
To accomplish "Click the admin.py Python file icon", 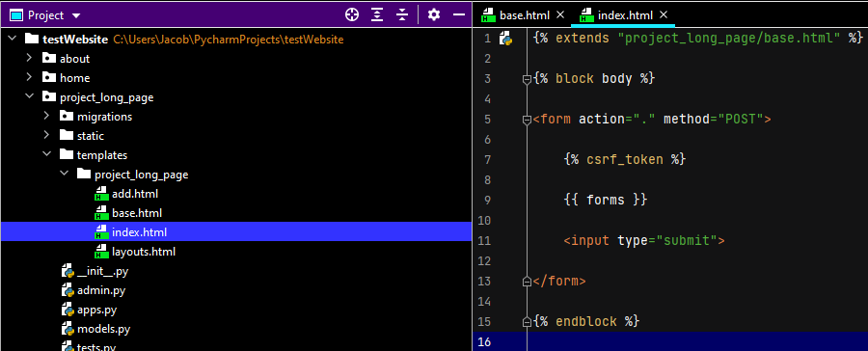I will pyautogui.click(x=68, y=290).
